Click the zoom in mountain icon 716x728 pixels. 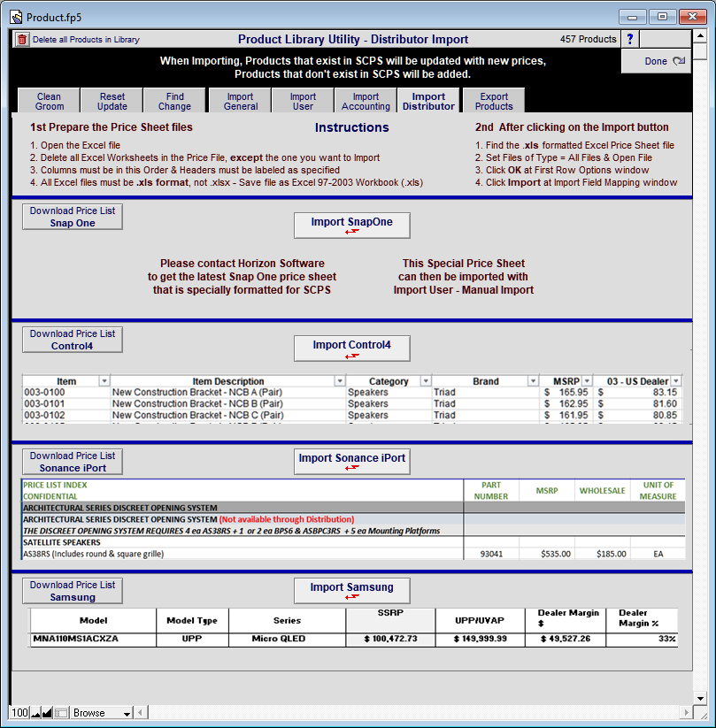click(x=47, y=713)
